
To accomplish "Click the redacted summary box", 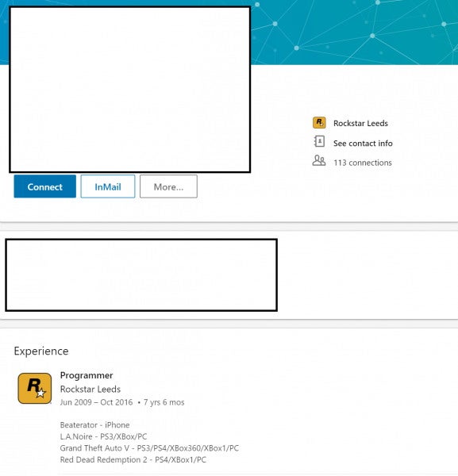I will pyautogui.click(x=141, y=275).
